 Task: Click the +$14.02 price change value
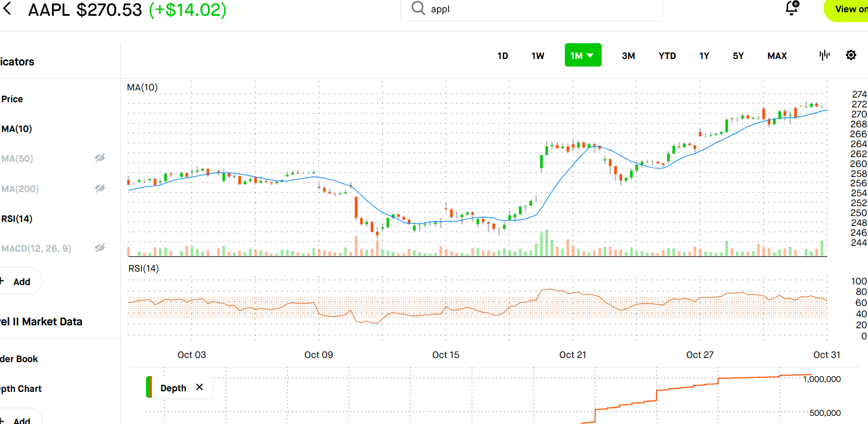188,10
